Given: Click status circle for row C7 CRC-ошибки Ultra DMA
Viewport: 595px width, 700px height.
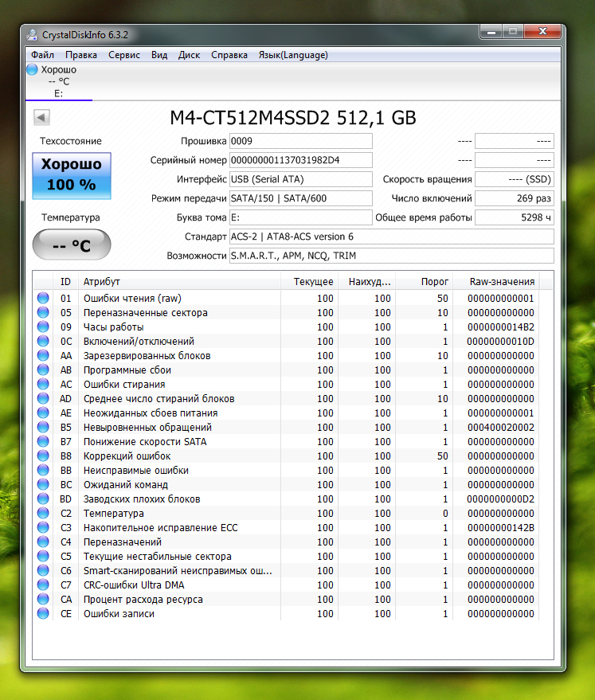Looking at the screenshot, I should pos(43,585).
